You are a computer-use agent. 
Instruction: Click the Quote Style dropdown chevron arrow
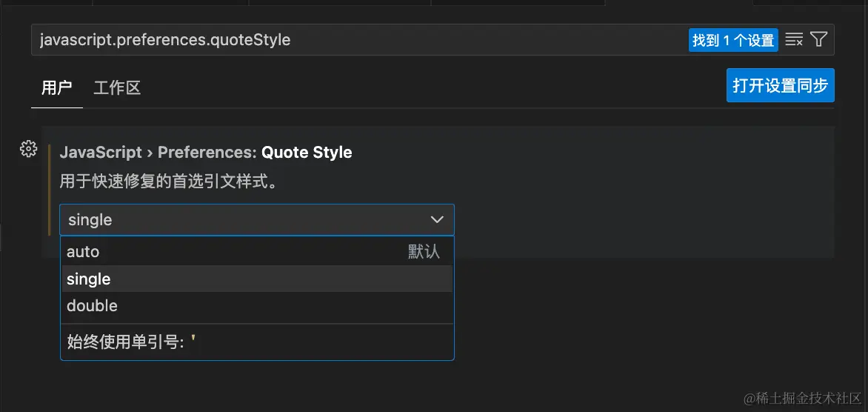[x=437, y=219]
